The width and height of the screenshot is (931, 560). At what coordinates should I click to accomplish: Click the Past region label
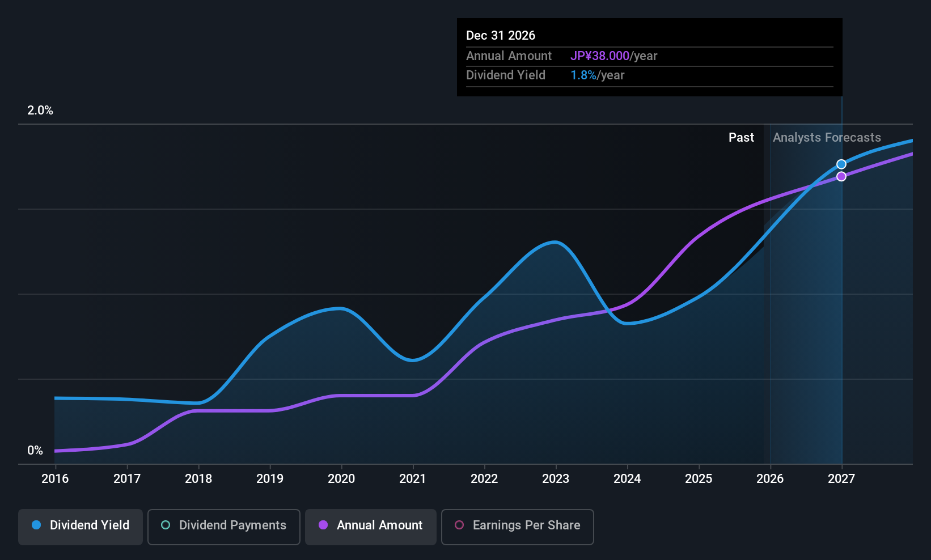(x=741, y=138)
